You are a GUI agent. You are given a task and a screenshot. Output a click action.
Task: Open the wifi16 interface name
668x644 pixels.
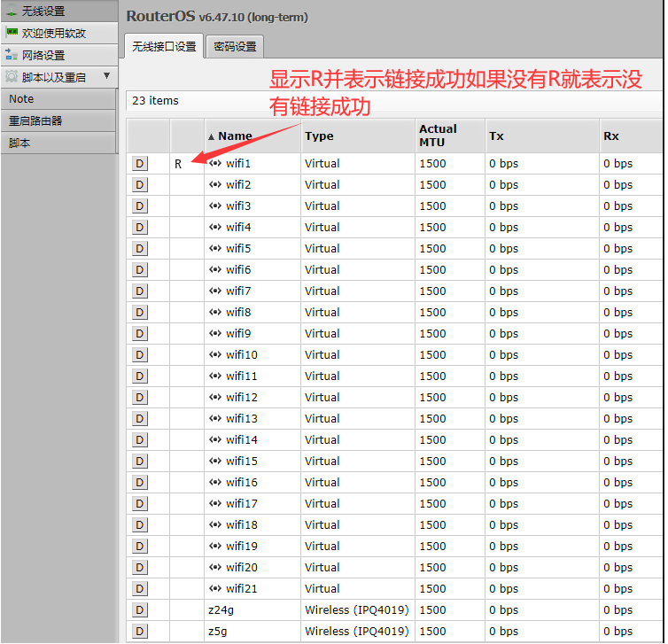point(242,483)
